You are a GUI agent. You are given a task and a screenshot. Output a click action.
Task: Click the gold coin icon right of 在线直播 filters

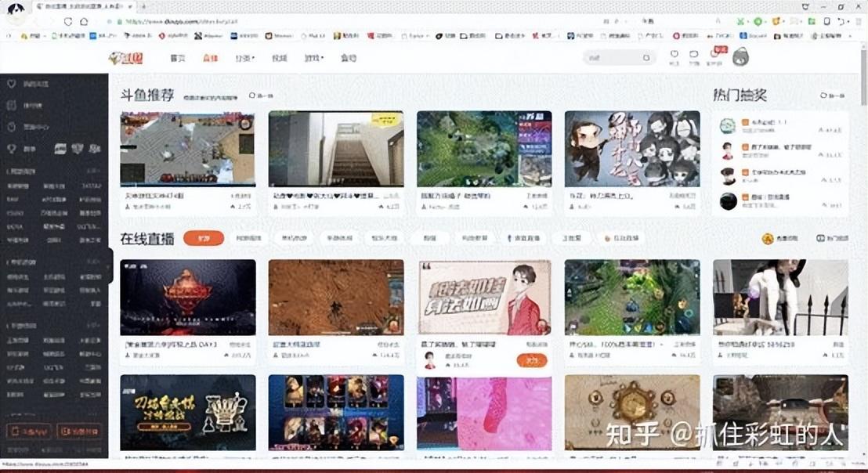click(x=767, y=238)
